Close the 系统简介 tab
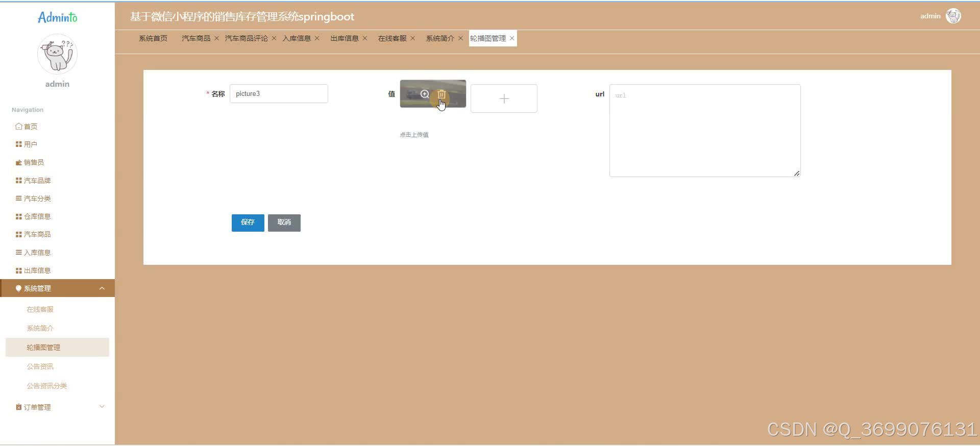Screen dimensions: 980x446 coord(460,38)
